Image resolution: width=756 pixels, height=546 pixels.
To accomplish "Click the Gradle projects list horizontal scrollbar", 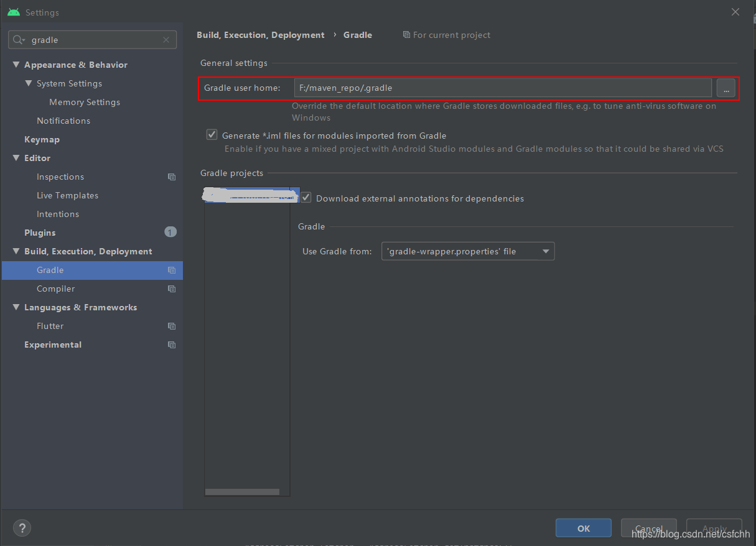I will click(242, 492).
